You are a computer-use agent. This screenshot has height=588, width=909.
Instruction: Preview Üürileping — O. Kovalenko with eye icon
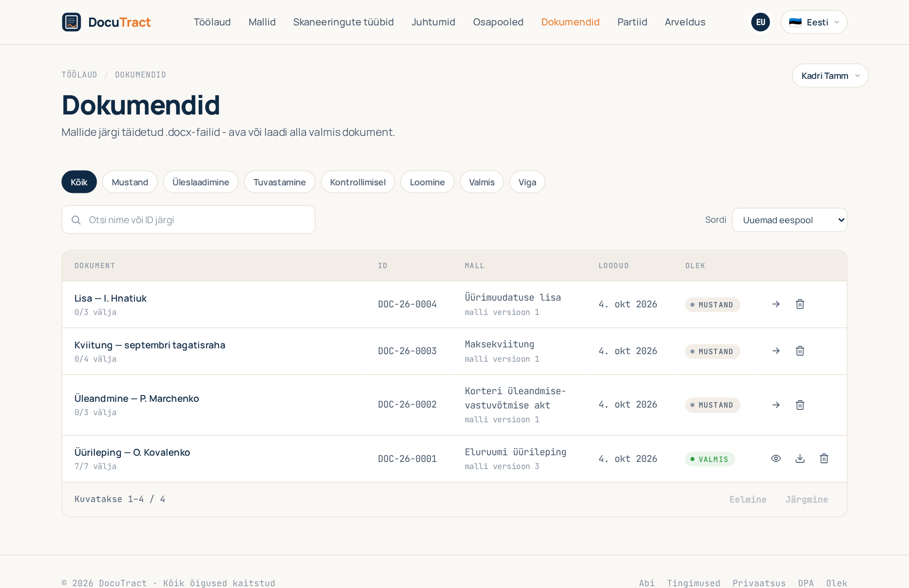tap(776, 458)
